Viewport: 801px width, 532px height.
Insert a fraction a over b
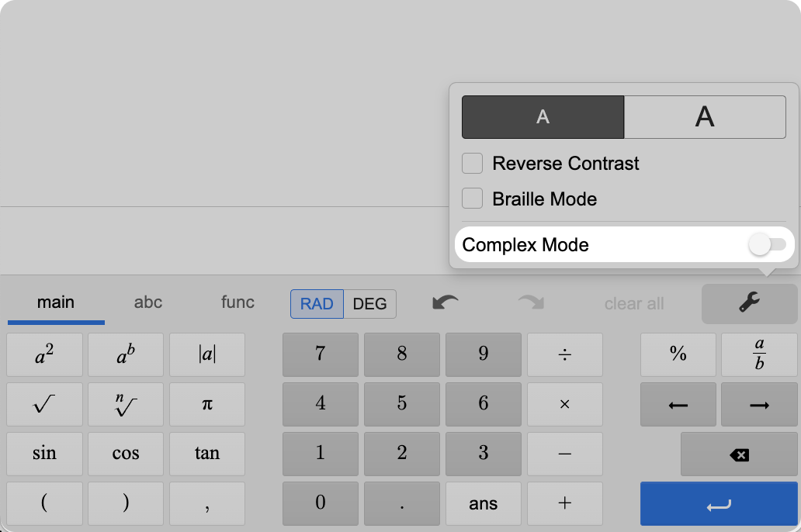point(759,354)
